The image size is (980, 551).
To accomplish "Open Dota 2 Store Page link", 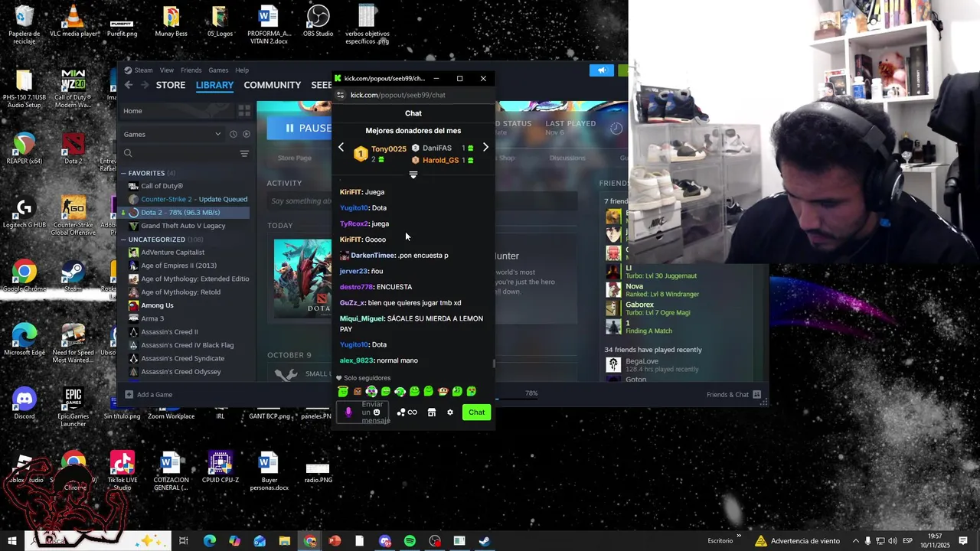I will (294, 158).
